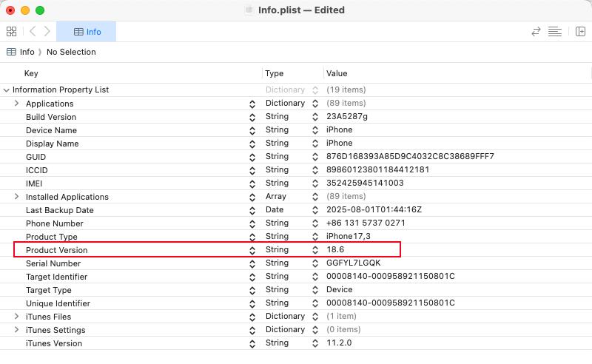Open the related items grid icon
The image size is (592, 364).
tap(11, 31)
